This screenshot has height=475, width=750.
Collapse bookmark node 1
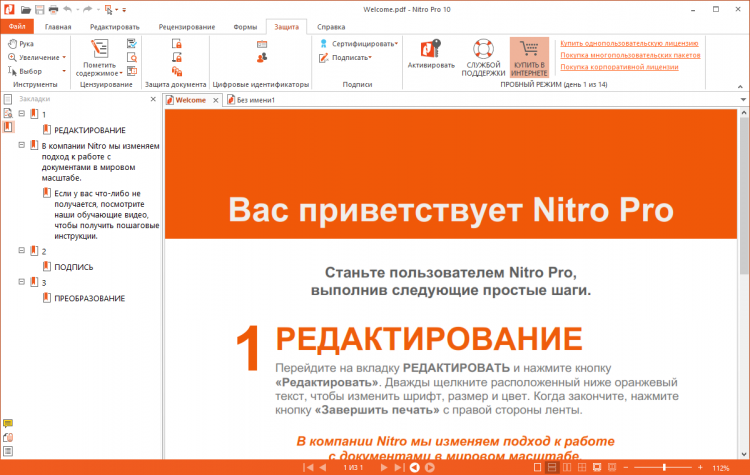pyautogui.click(x=22, y=113)
